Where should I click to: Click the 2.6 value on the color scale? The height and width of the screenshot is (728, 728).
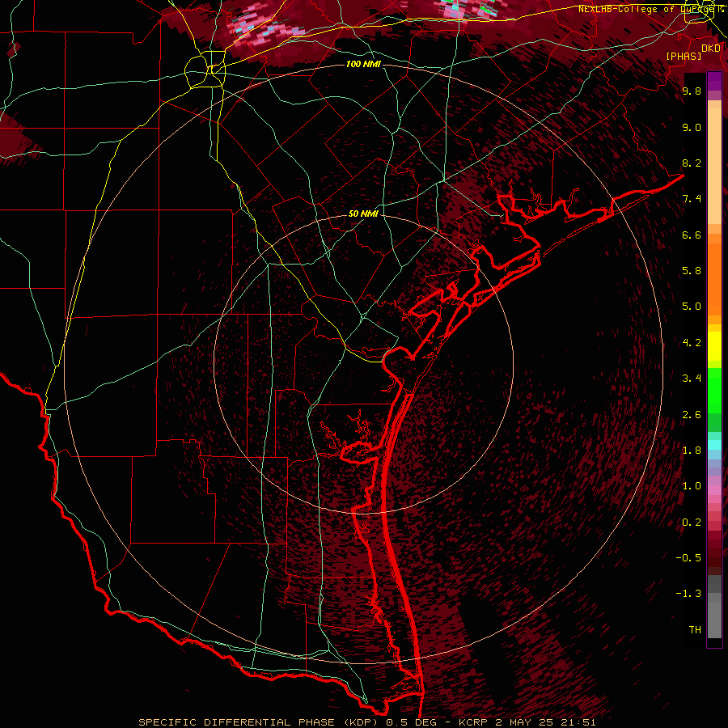pyautogui.click(x=692, y=415)
